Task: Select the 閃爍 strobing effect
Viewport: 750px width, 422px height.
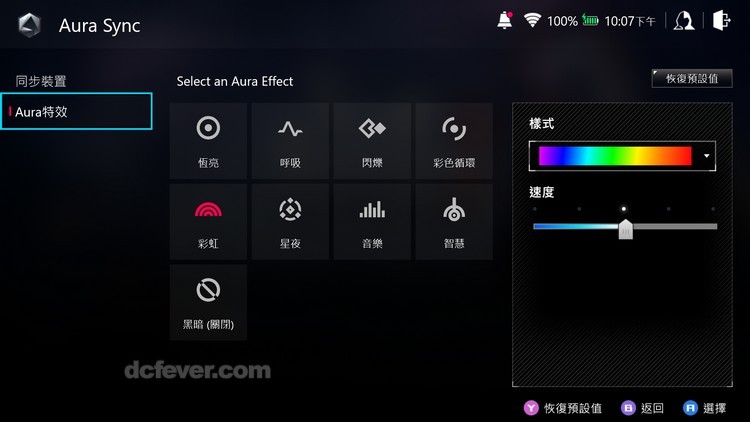Action: coord(372,141)
